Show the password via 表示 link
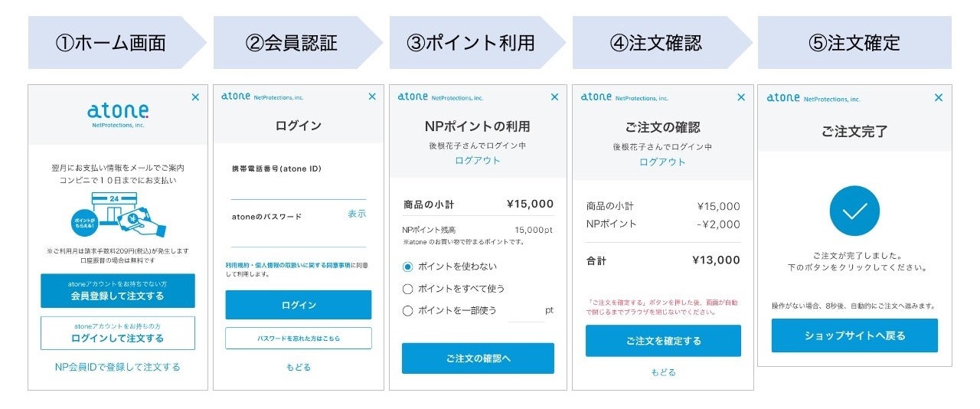 coord(357,214)
